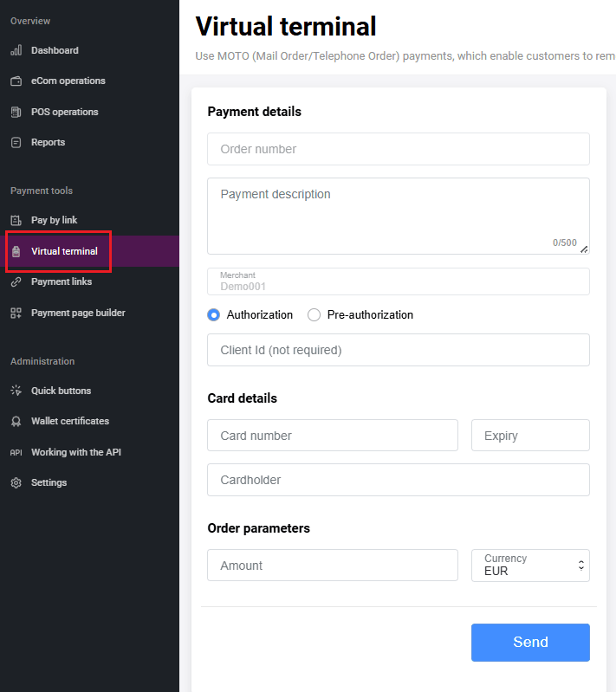
Task: Click the Payment links chain icon
Action: 16,281
